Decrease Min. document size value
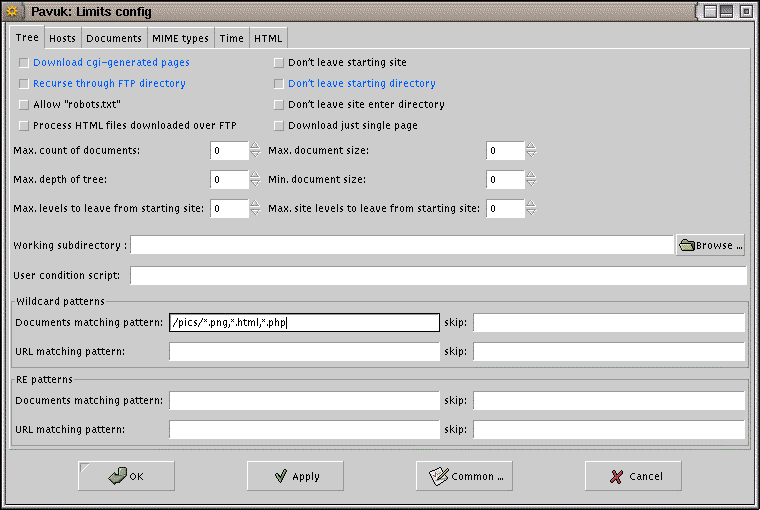The image size is (760, 510). [531, 183]
